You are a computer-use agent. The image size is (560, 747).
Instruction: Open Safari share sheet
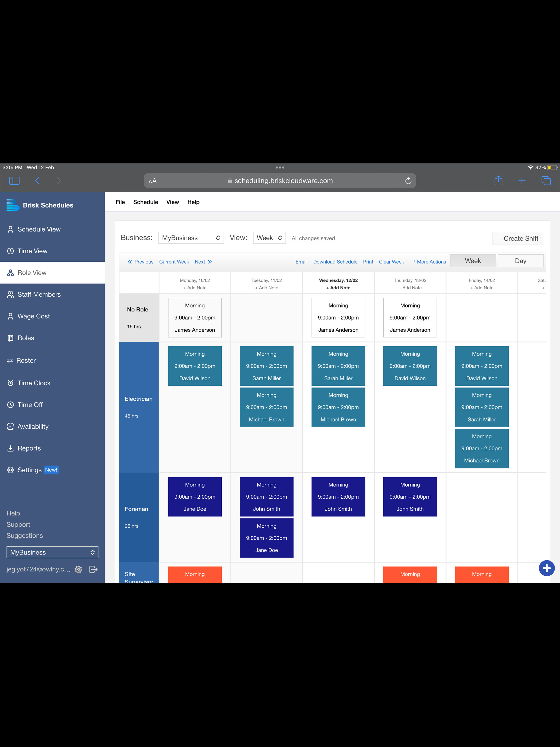[x=498, y=181]
